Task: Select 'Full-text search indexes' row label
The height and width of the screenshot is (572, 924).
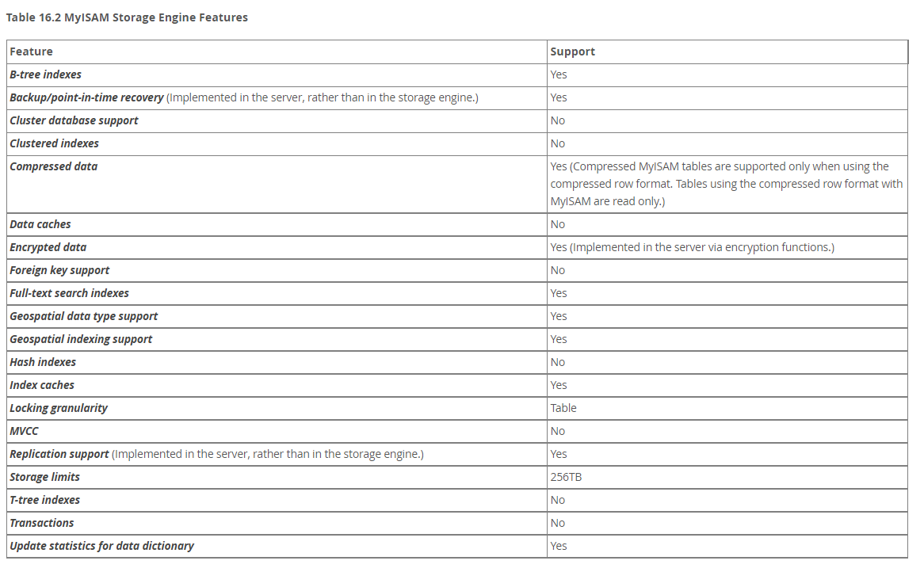Action: 69,293
